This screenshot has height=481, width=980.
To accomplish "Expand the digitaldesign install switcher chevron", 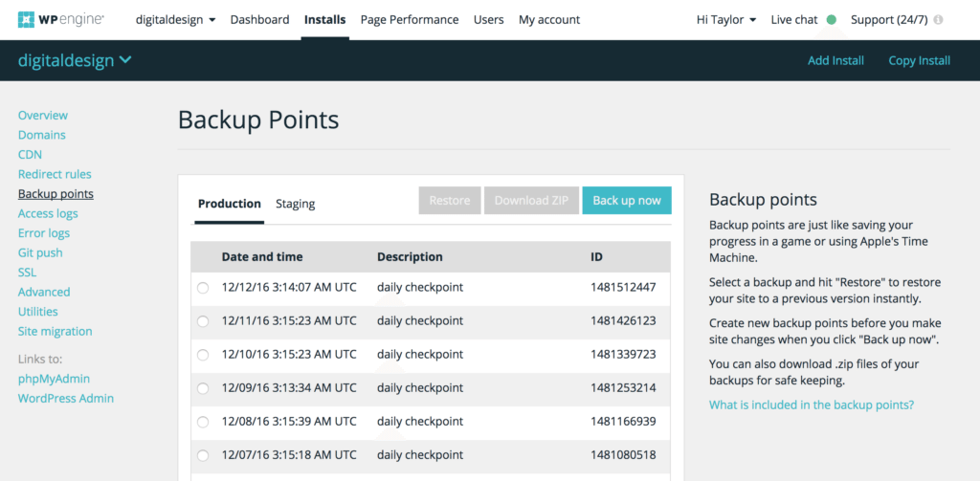I will click(125, 60).
